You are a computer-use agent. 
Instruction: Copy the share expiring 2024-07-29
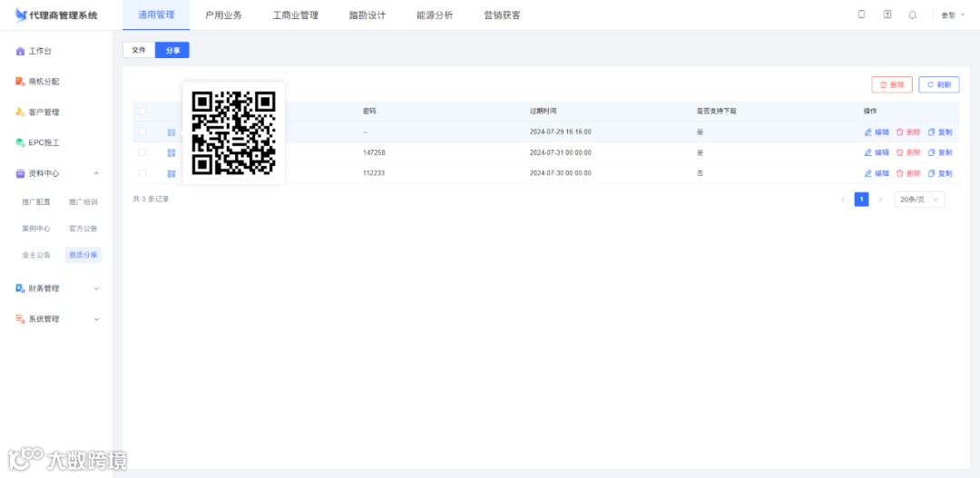coord(940,132)
